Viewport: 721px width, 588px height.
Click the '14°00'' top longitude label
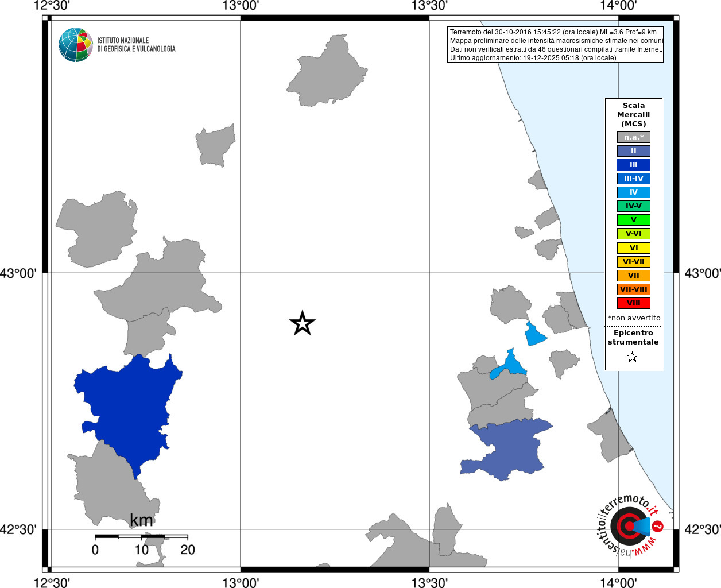[618, 6]
